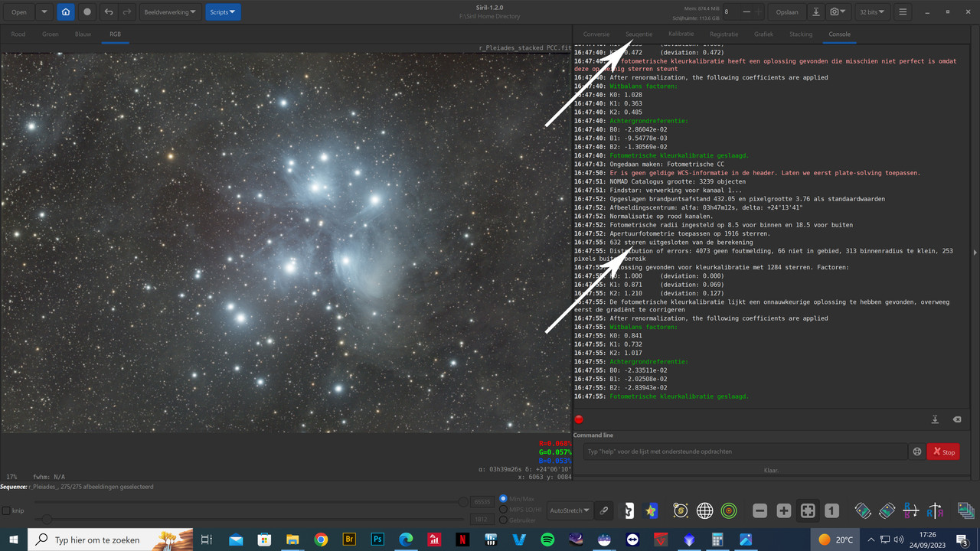Open the Stacking tab
980x551 pixels.
click(x=801, y=34)
